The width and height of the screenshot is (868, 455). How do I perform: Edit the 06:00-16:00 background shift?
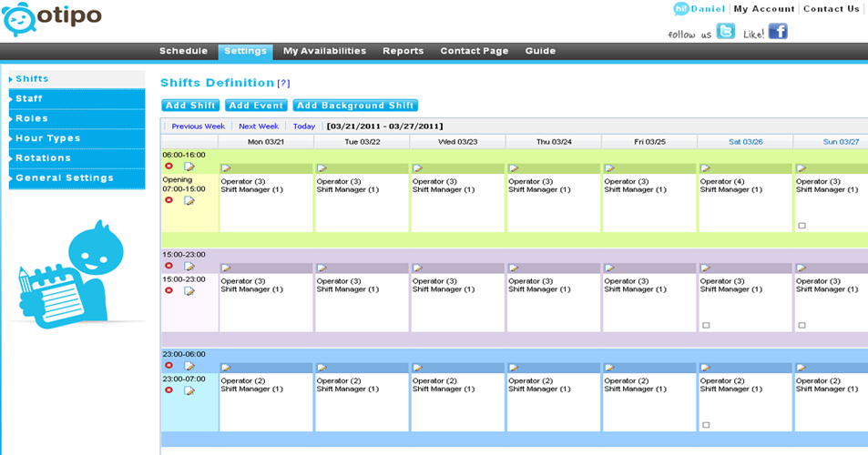(189, 167)
